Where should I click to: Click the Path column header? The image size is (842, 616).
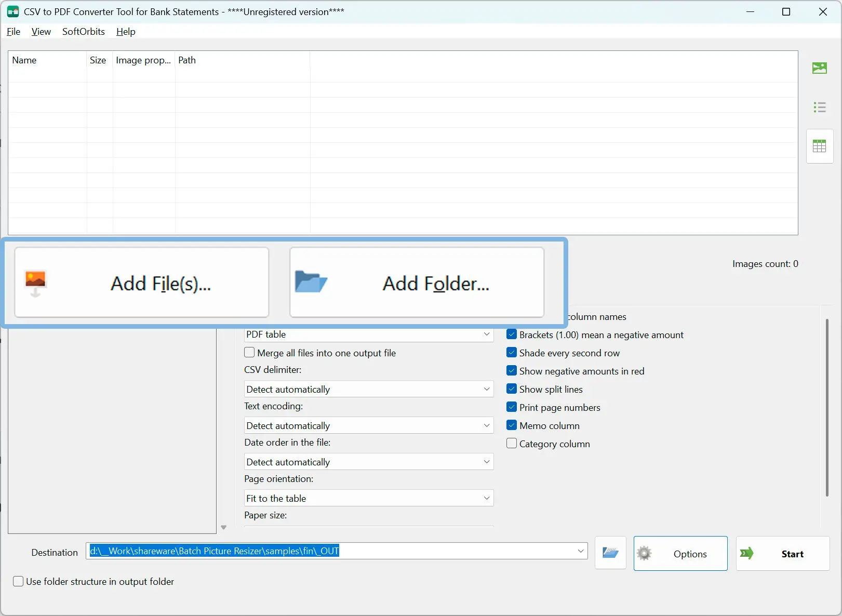pos(243,60)
